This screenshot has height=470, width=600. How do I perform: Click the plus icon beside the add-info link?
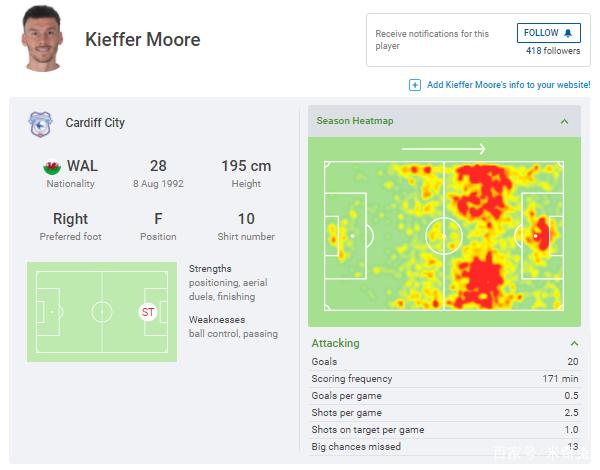click(415, 85)
